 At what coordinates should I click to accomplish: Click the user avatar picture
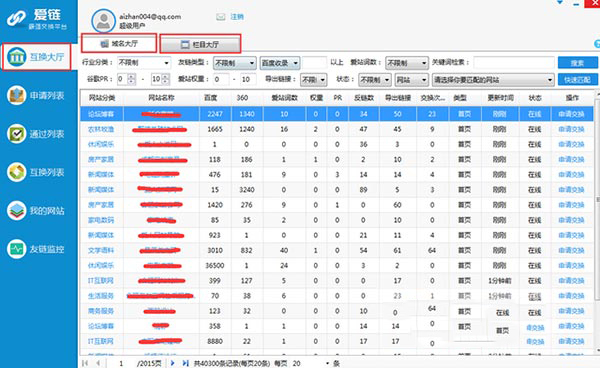click(103, 21)
